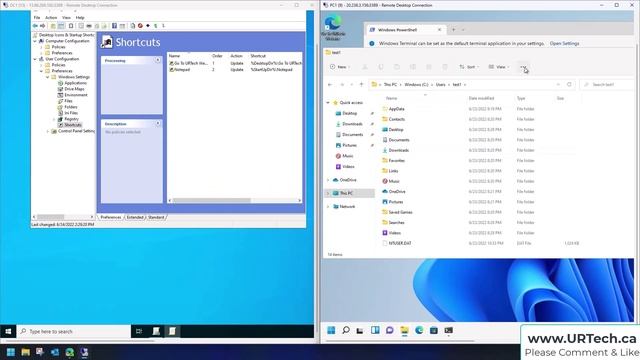Switch to the Extended tab
The height and width of the screenshot is (360, 640).
(135, 218)
